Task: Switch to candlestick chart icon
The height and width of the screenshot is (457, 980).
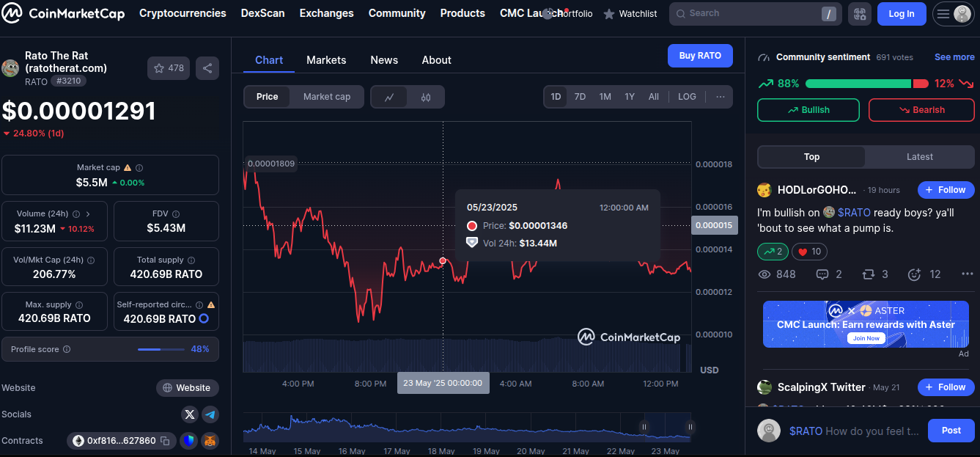Action: (426, 97)
